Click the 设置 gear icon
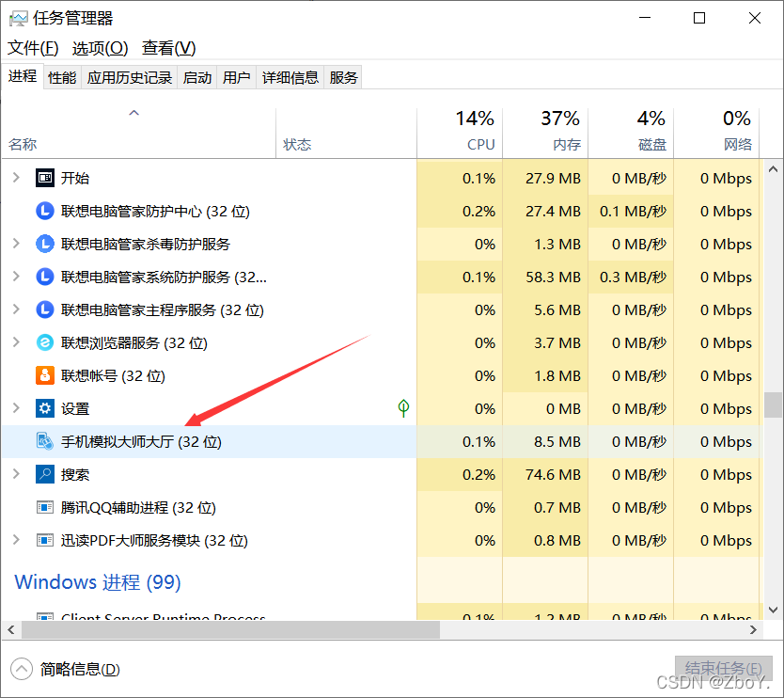This screenshot has width=784, height=698. tap(45, 408)
